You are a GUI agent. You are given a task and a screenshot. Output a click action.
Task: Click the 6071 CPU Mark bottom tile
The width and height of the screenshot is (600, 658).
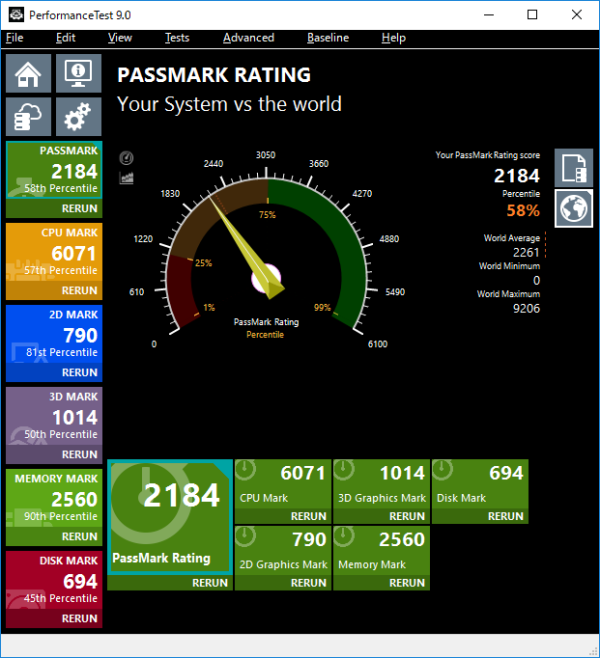(283, 484)
